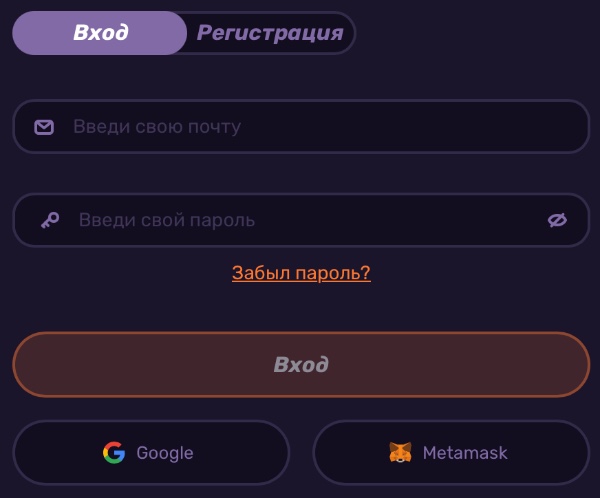
Task: Focus the password input field
Action: (x=300, y=220)
